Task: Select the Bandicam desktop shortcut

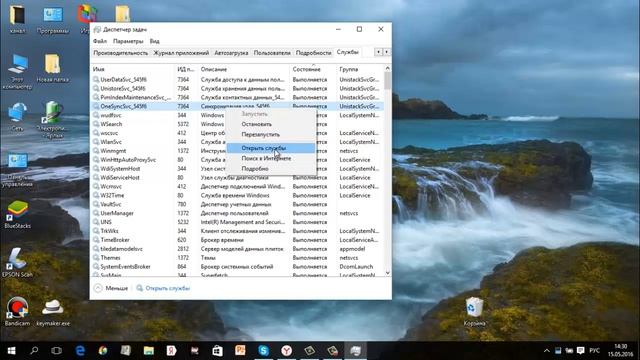Action: point(17,311)
